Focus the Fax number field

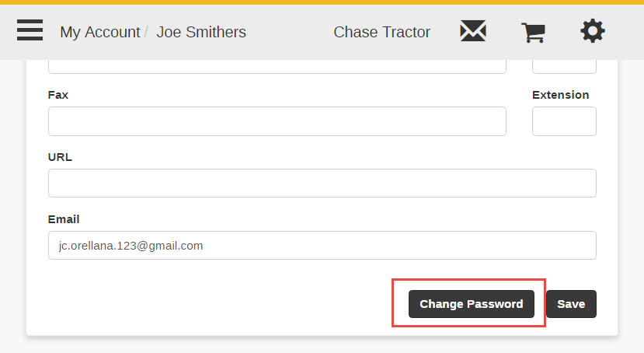(277, 121)
